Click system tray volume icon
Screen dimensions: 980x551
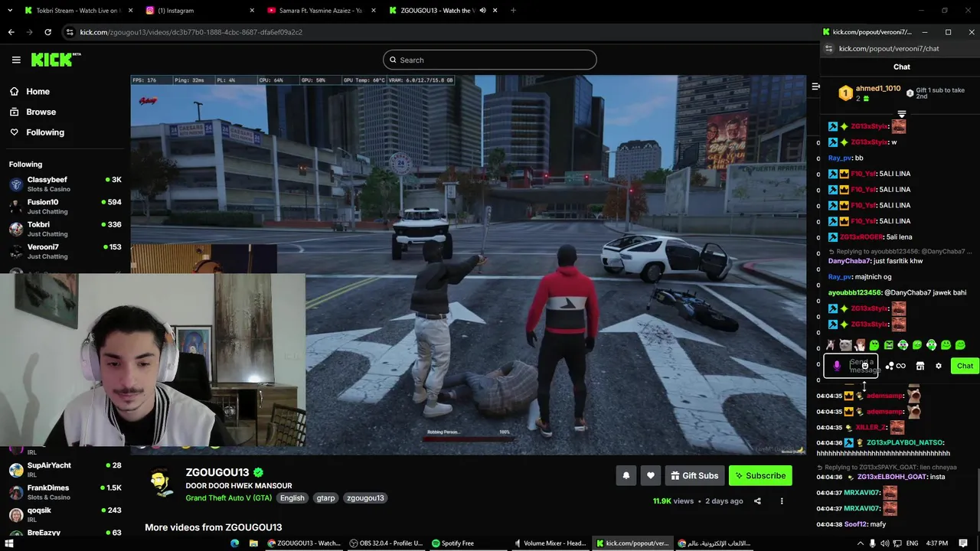(x=884, y=543)
